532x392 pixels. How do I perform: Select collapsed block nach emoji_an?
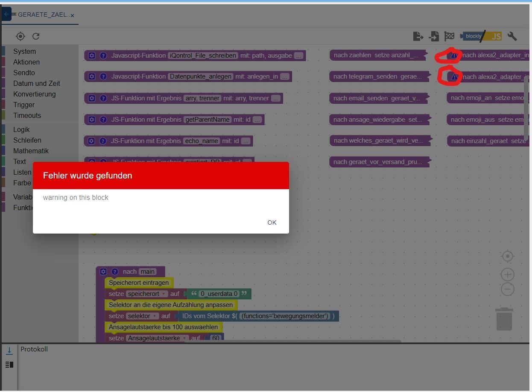pos(488,98)
